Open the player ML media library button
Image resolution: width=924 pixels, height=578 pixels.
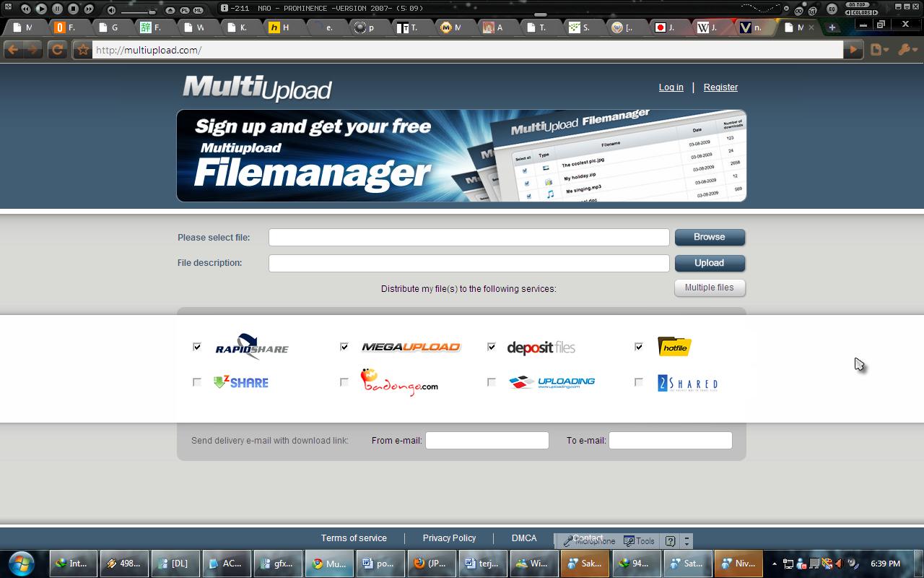(198, 10)
